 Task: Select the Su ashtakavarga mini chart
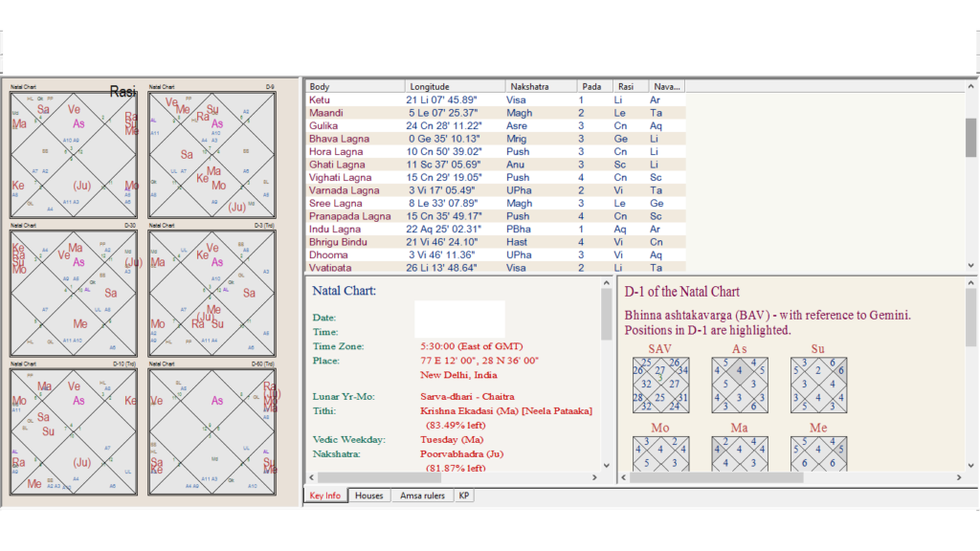point(819,386)
